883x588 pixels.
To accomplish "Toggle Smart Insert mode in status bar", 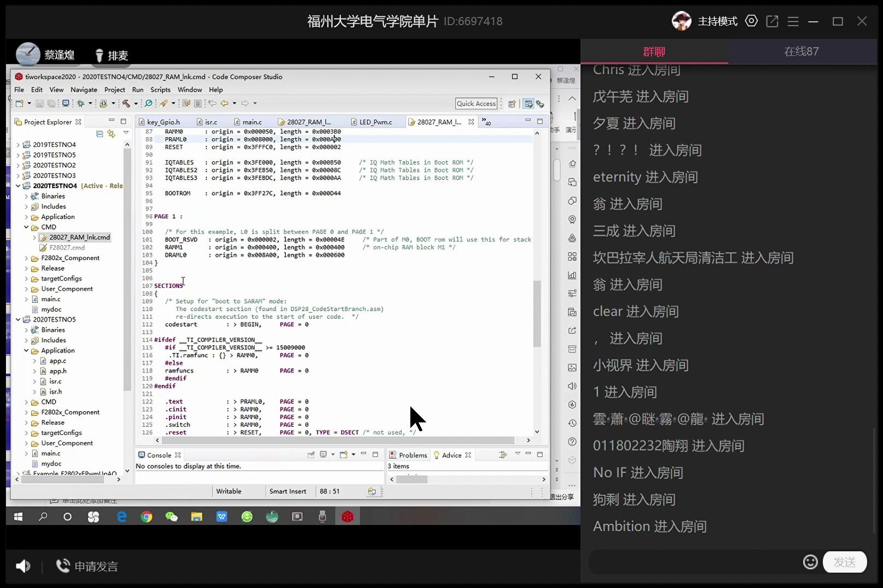I will click(x=288, y=491).
